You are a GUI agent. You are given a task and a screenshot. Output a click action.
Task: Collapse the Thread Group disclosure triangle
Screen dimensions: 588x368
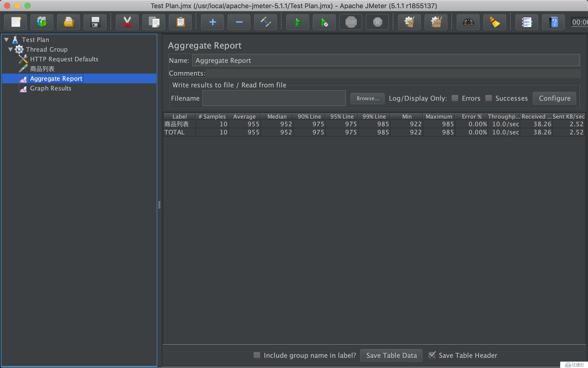click(10, 49)
